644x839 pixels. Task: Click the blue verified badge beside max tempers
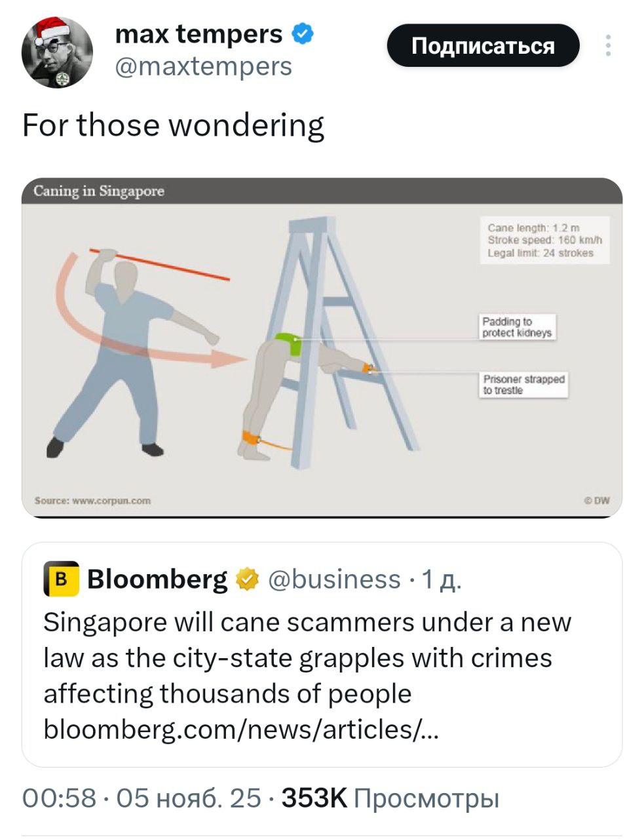click(302, 33)
